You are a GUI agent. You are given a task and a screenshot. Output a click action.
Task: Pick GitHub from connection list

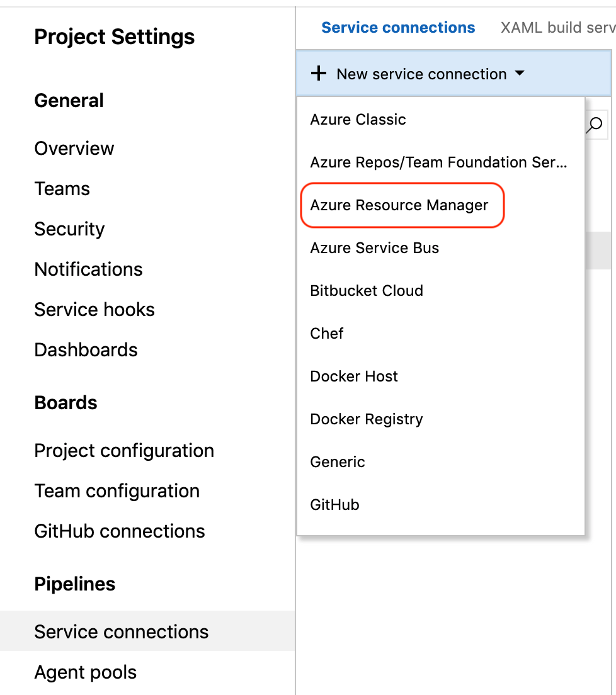[334, 505]
